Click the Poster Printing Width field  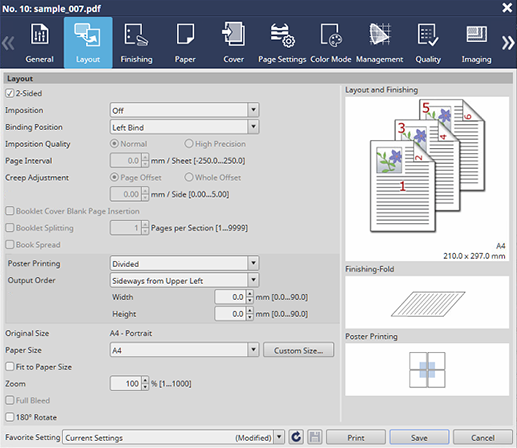click(x=230, y=297)
